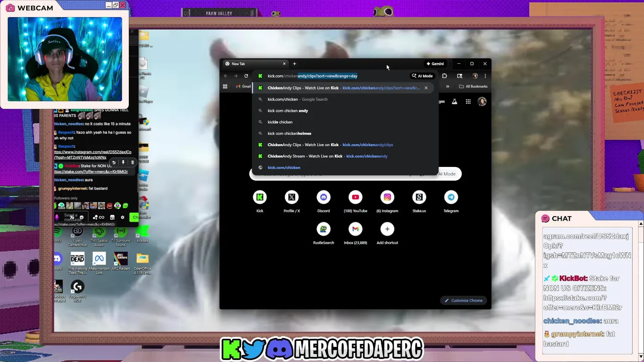The width and height of the screenshot is (644, 362).
Task: Open chat settings gear in Kick chat
Action: click(x=122, y=217)
